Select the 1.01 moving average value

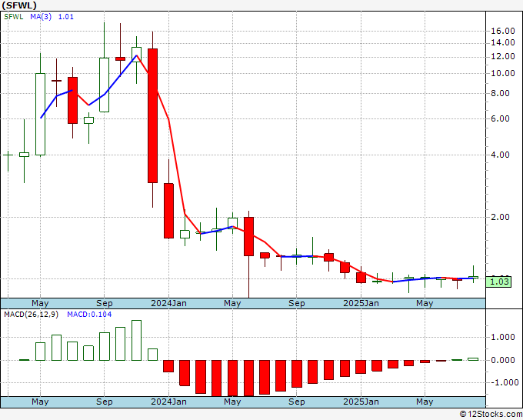66,17
